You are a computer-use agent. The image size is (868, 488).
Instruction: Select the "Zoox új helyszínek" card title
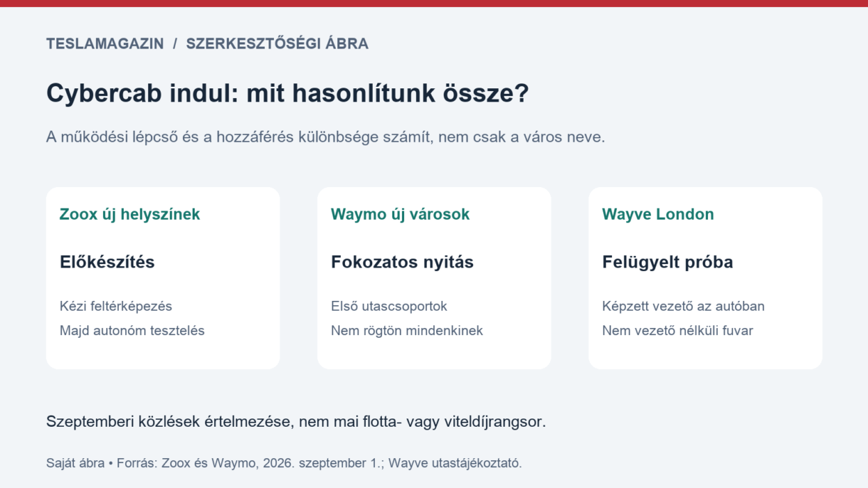pyautogui.click(x=130, y=214)
